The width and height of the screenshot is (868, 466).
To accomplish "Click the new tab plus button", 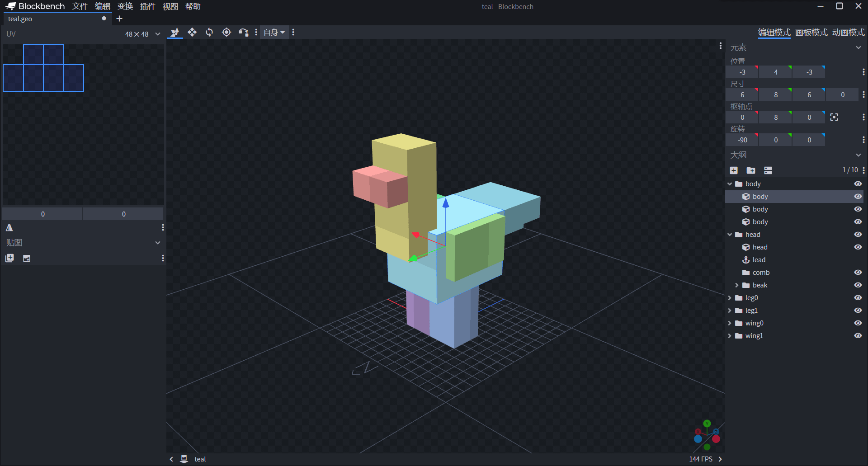I will coord(119,19).
